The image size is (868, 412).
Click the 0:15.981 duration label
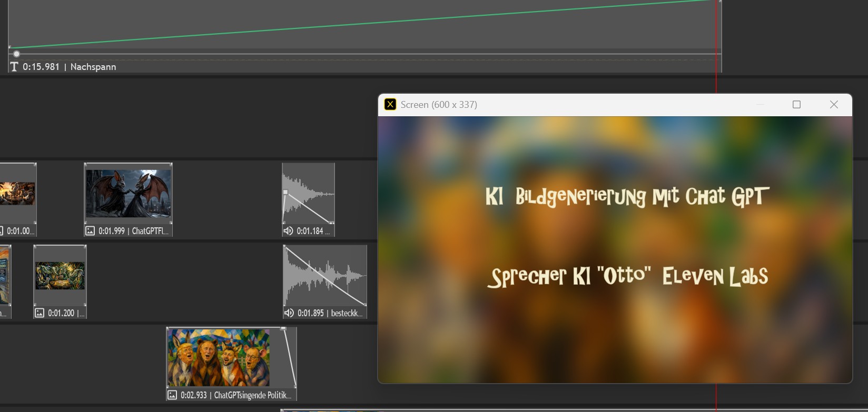coord(41,67)
